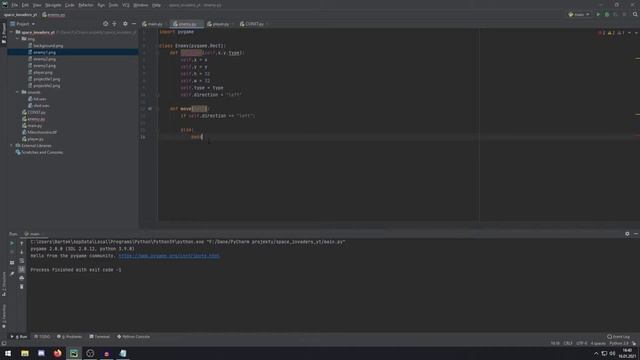640x360 pixels.
Task: Open Event Log in the status bar
Action: 618,337
